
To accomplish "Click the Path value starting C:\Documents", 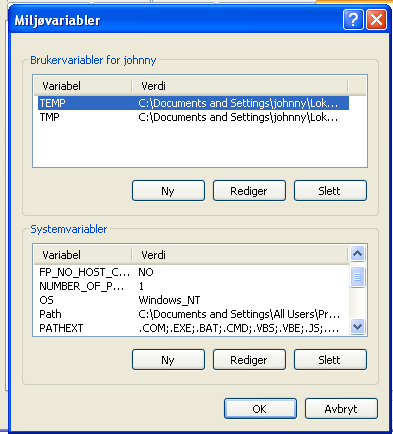I will tap(239, 314).
